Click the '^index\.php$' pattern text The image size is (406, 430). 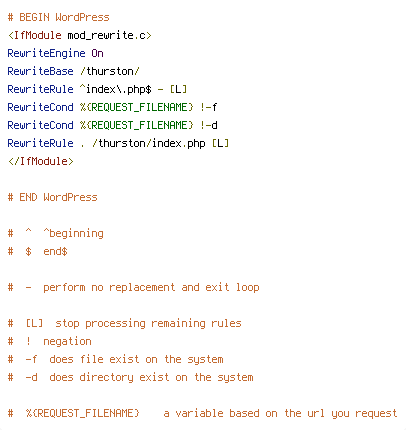116,89
